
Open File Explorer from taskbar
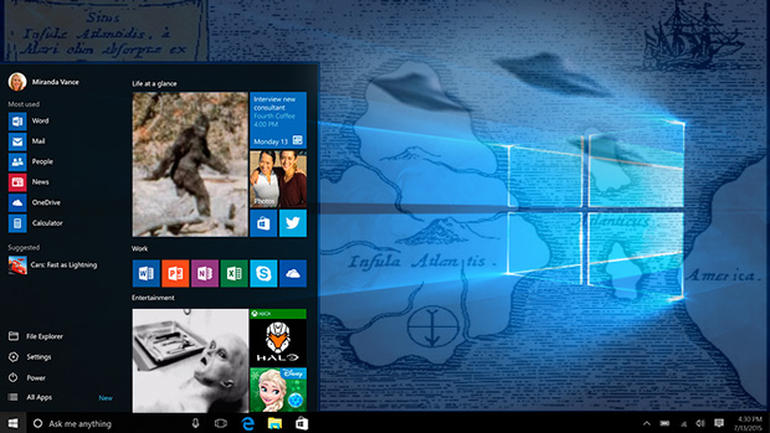tap(275, 423)
